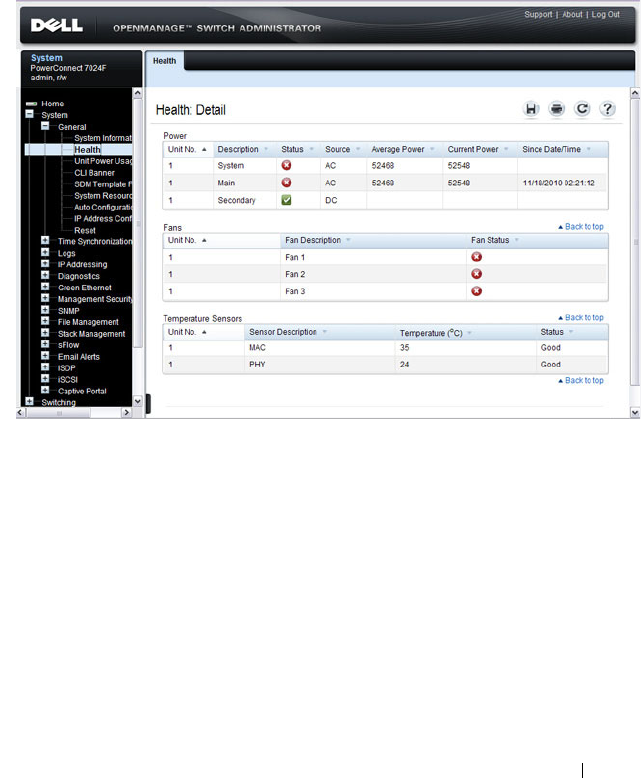Sort sensors by Sensor Description column
This screenshot has width=641, height=778.
tap(320, 332)
